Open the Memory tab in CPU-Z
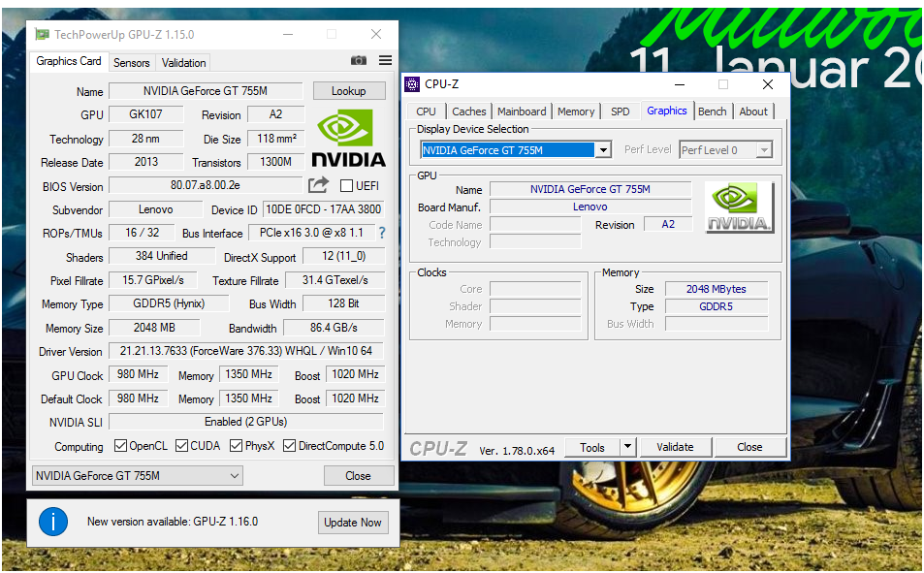The image size is (924, 573). click(576, 111)
